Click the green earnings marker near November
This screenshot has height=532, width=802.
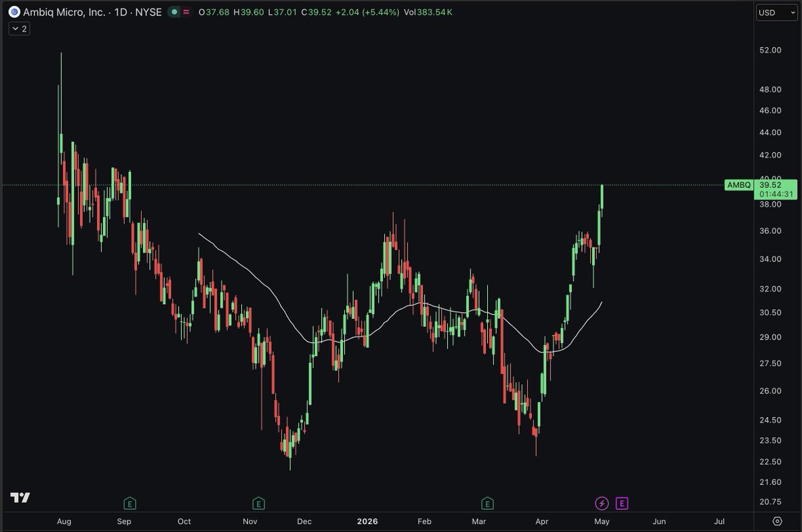click(x=259, y=503)
